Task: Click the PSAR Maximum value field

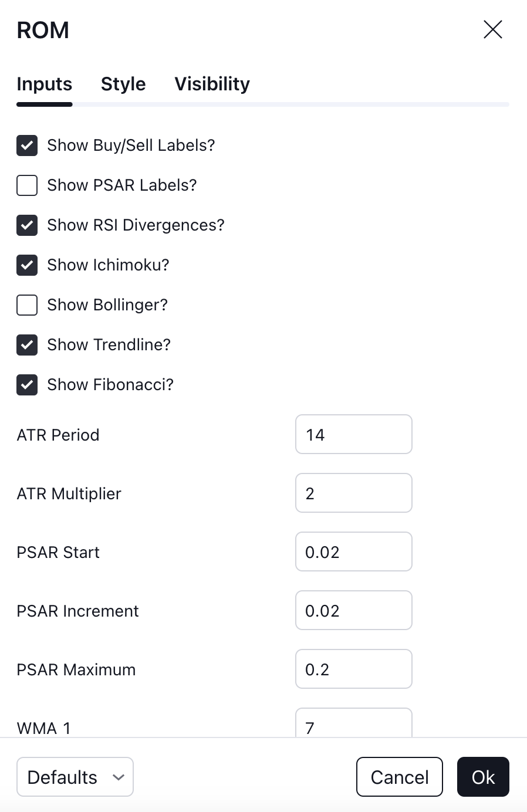Action: click(354, 669)
